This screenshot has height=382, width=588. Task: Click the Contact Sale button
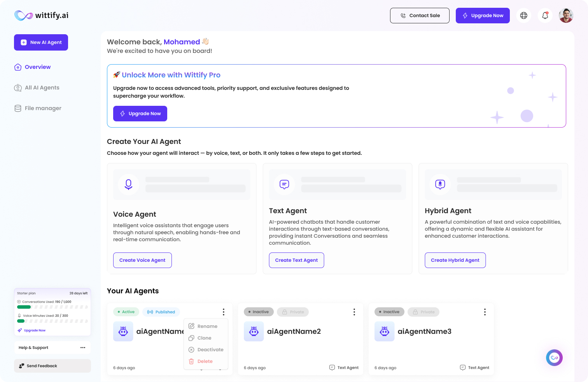click(420, 16)
